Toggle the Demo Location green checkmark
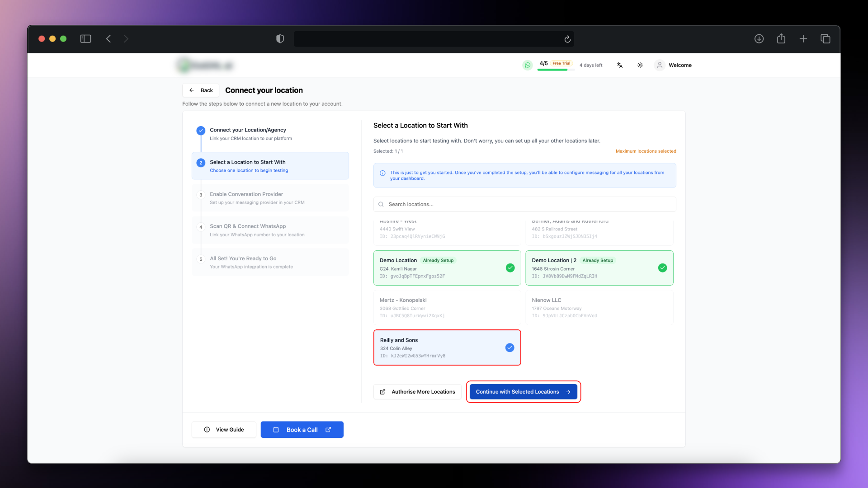868x488 pixels. coord(510,268)
